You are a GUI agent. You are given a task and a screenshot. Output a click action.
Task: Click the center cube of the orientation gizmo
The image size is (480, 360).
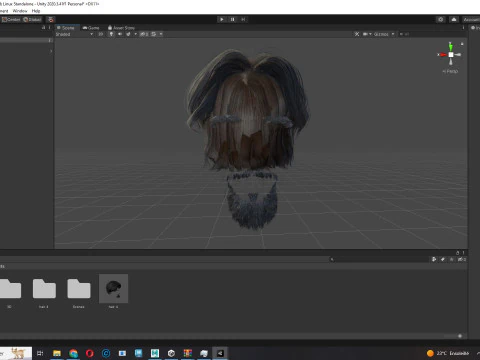point(451,55)
